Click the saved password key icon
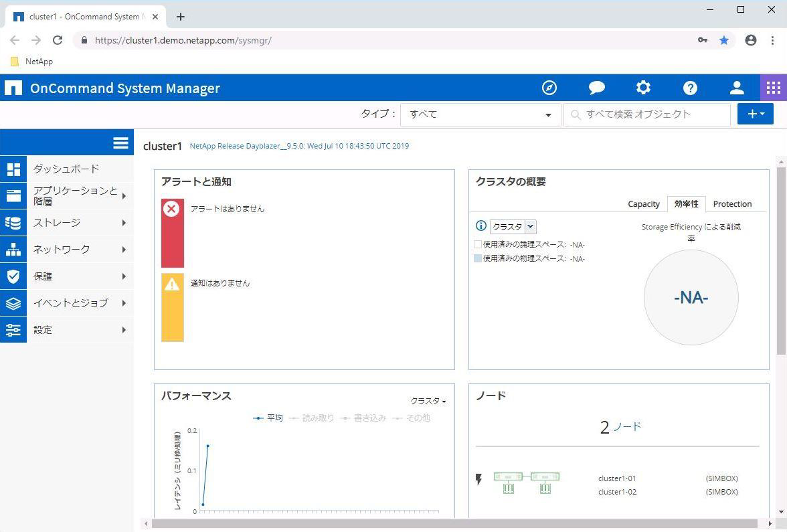The image size is (787, 532). click(x=703, y=40)
